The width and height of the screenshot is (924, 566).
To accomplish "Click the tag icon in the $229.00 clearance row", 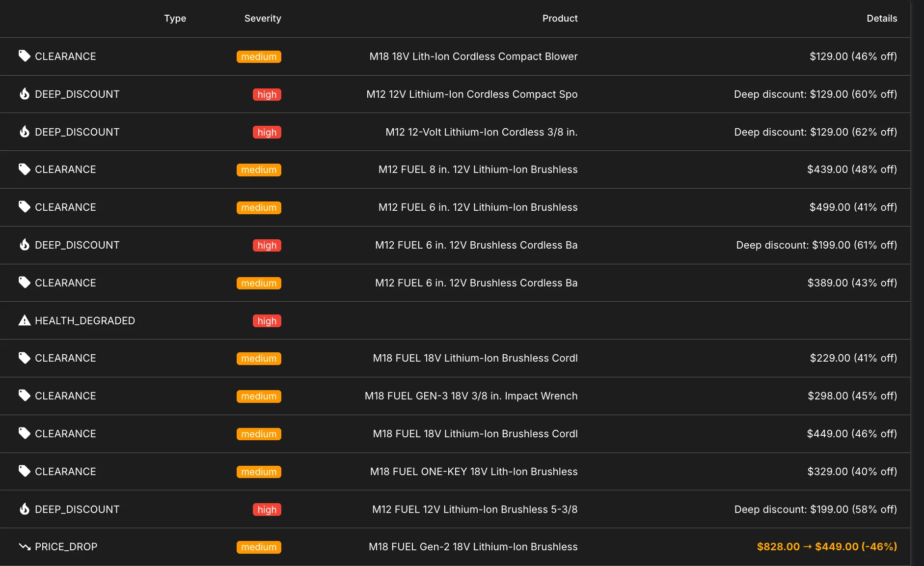I will click(x=25, y=358).
